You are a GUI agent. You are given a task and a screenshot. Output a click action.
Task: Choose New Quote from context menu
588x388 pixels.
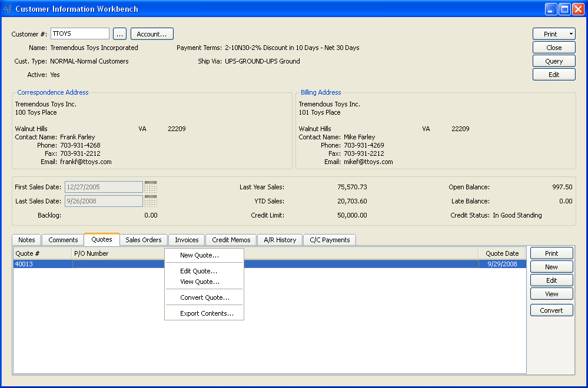tap(200, 255)
